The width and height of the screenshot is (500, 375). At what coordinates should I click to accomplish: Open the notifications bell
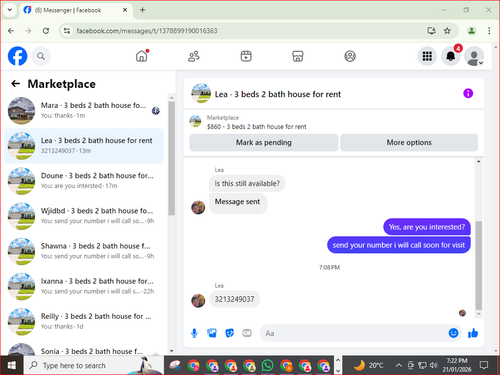451,56
